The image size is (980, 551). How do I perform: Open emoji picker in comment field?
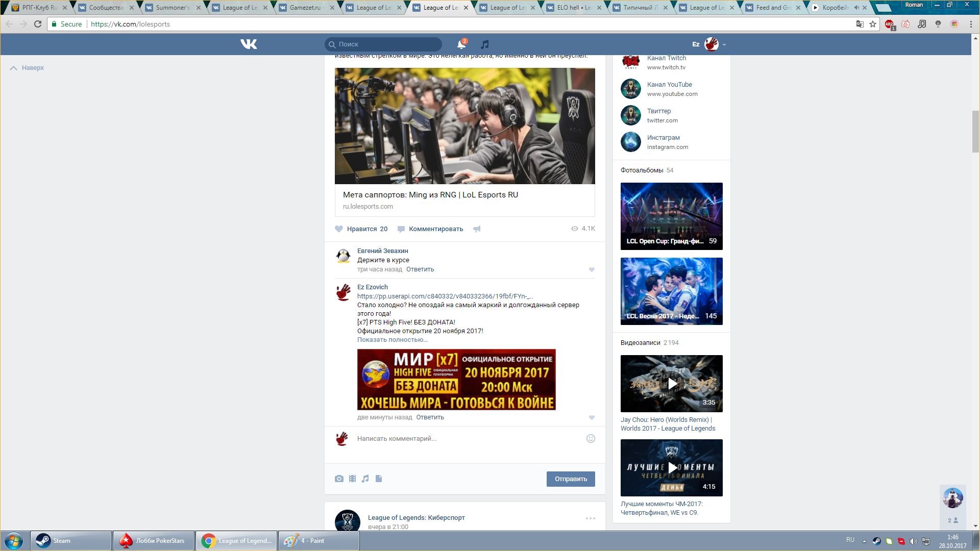(x=591, y=438)
